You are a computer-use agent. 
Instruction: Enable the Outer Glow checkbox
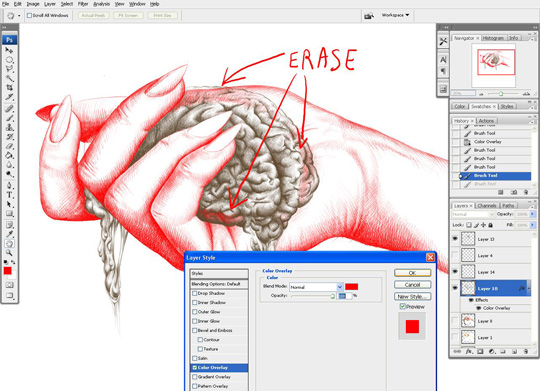coord(195,312)
